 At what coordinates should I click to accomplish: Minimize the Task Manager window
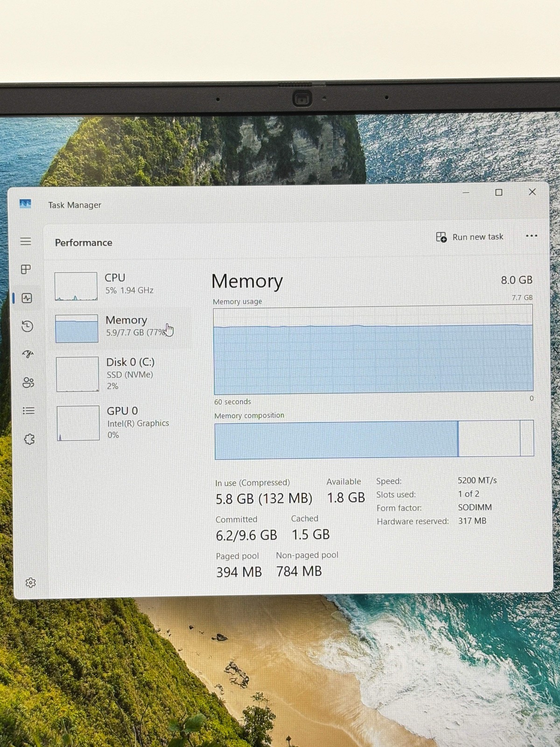point(466,192)
